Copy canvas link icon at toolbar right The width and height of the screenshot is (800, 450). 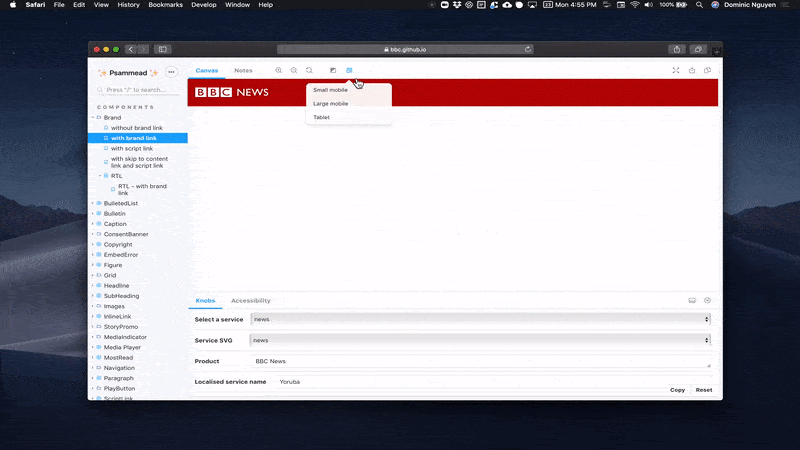pyautogui.click(x=707, y=70)
